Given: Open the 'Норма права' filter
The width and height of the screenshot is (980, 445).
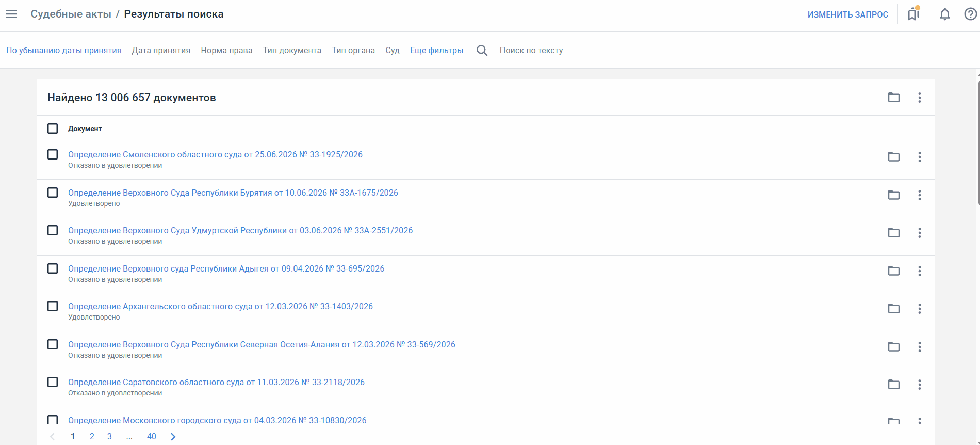Looking at the screenshot, I should (x=226, y=51).
